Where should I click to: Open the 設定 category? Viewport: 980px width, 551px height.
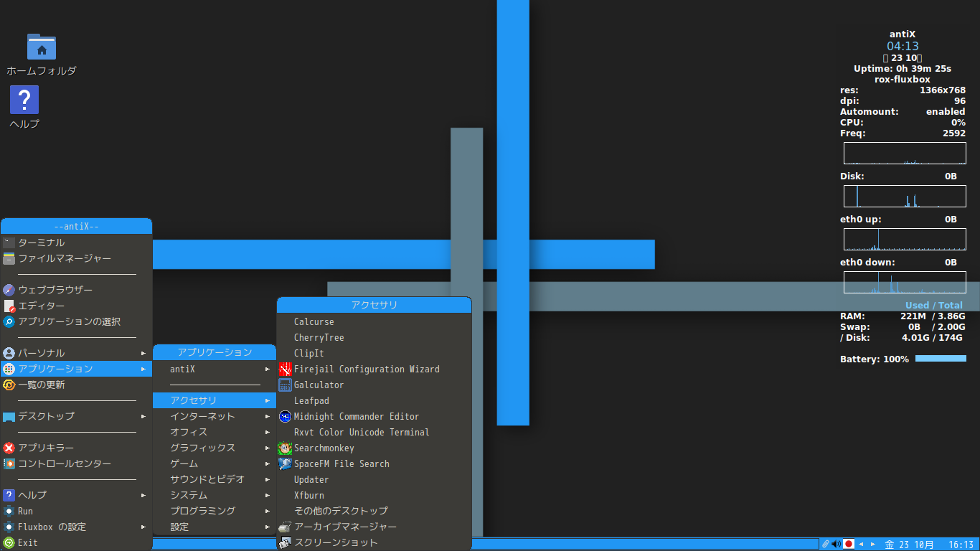click(x=215, y=527)
